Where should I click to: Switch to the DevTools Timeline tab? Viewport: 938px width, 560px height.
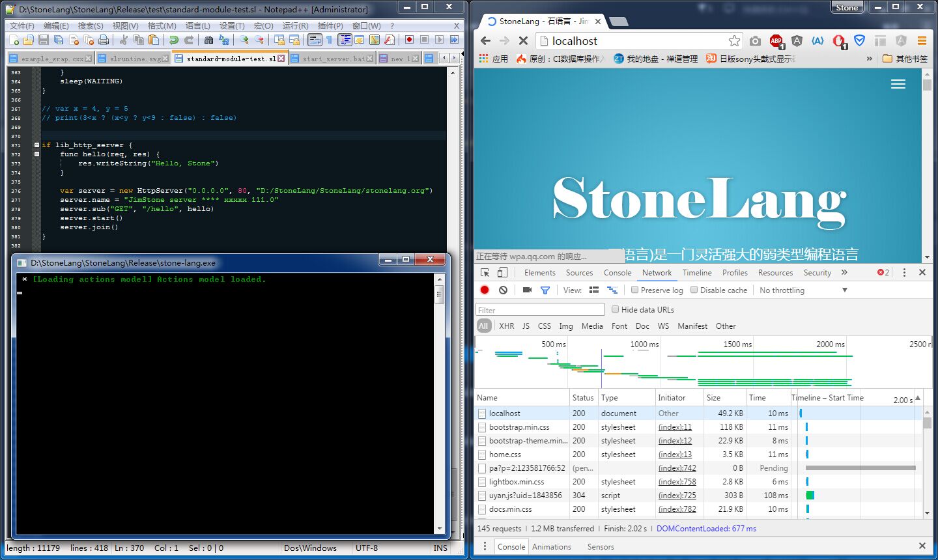pos(697,273)
